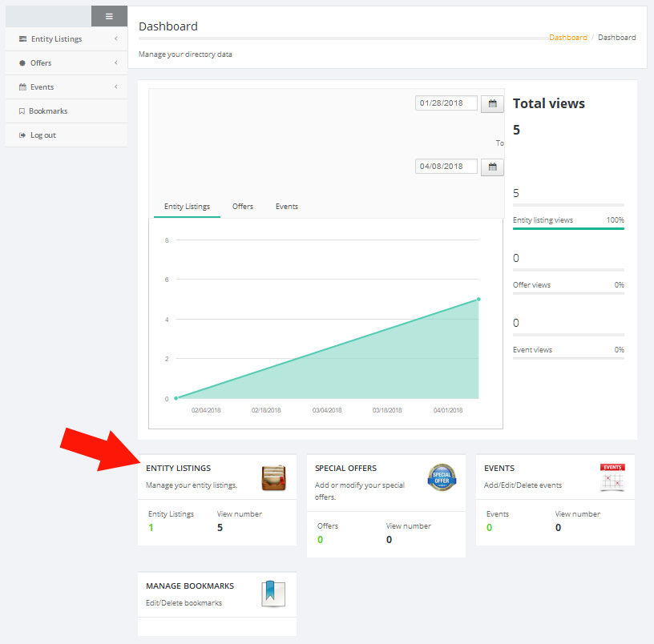Click the 04/01/2018 chart axis label
This screenshot has height=644, width=654.
(x=448, y=411)
